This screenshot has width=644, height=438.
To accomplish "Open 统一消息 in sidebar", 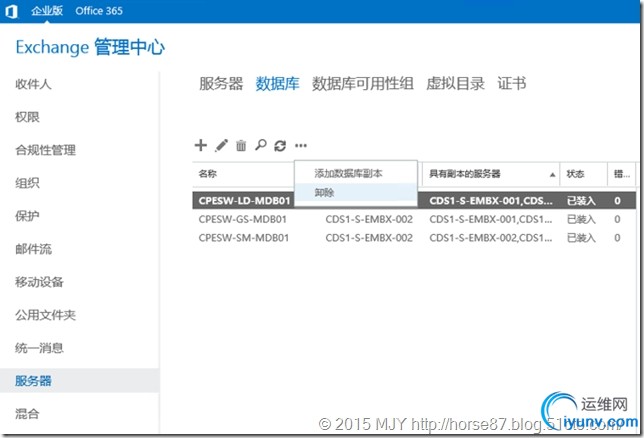I will tap(39, 348).
